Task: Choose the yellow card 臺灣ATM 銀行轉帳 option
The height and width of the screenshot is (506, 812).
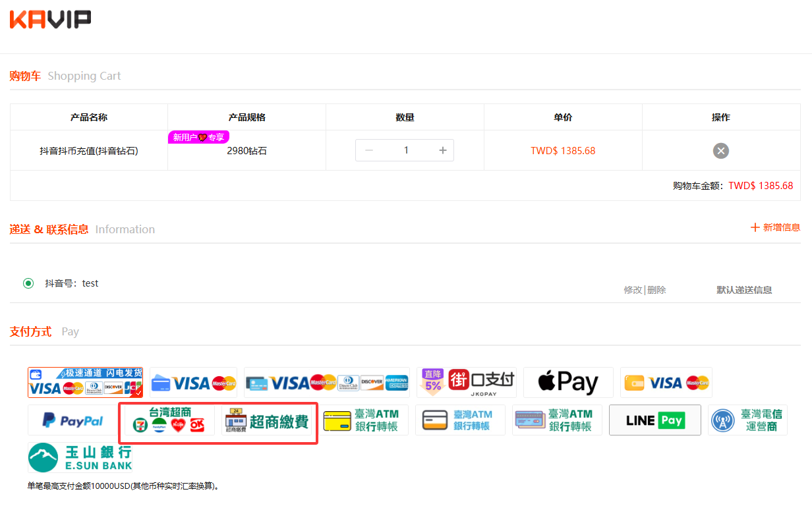Action: click(362, 420)
